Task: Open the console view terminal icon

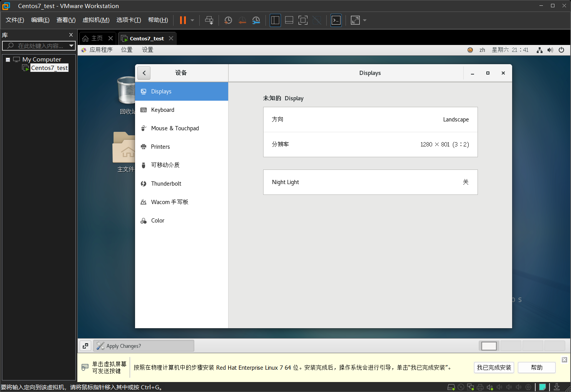Action: point(336,20)
